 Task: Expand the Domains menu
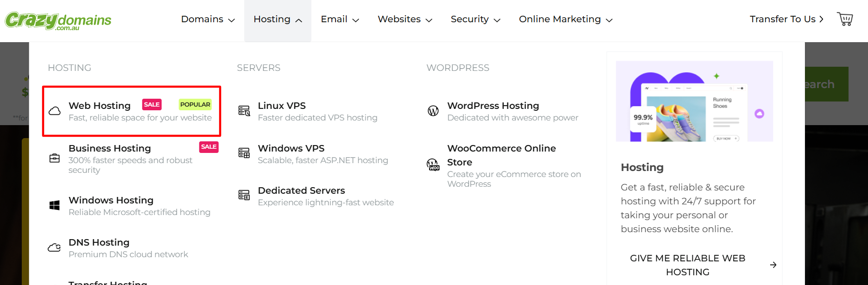click(x=208, y=19)
